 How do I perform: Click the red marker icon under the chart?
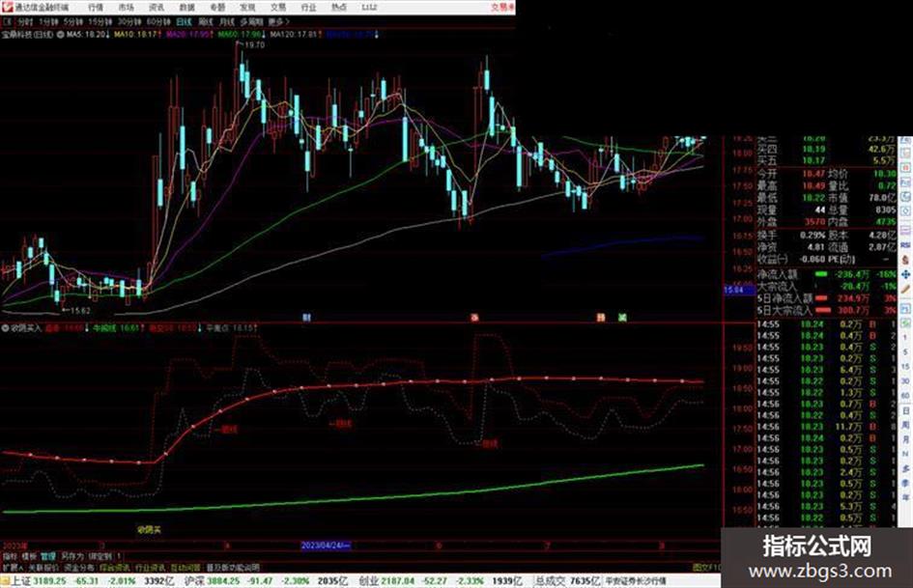click(474, 318)
